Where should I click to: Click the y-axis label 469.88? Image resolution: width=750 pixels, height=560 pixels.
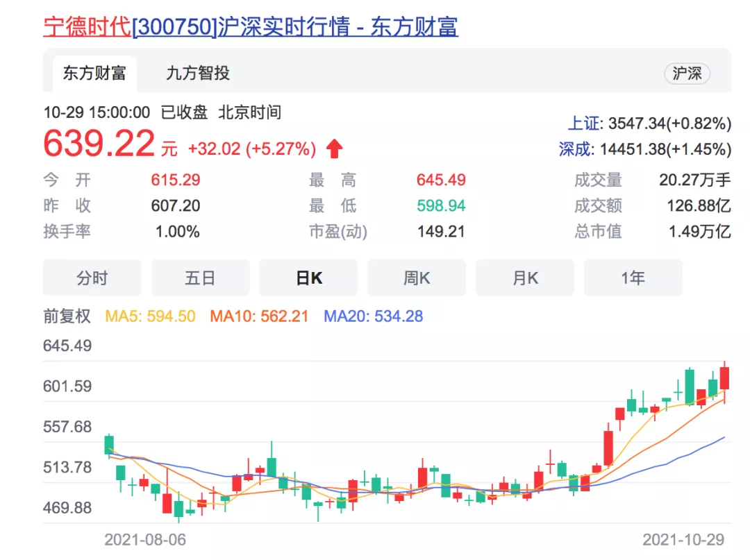pos(67,508)
